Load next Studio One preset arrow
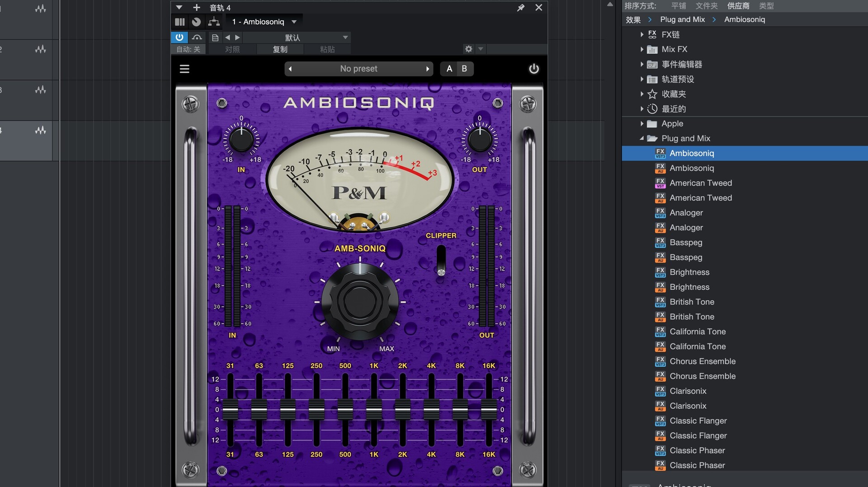The width and height of the screenshot is (868, 487). [x=237, y=37]
